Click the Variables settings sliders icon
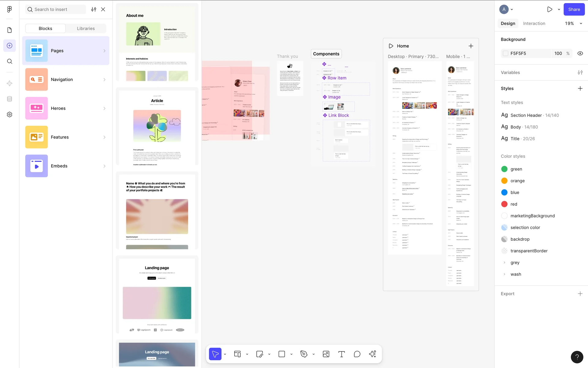 (580, 72)
